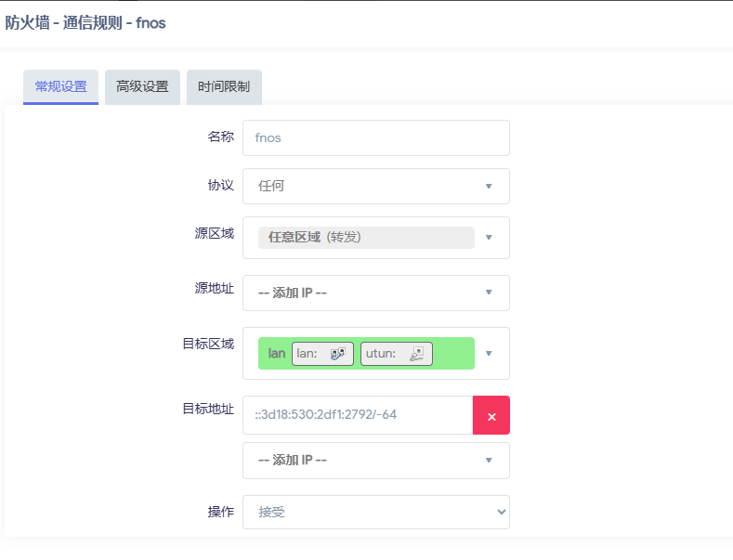The height and width of the screenshot is (560, 733).
Task: Focus the 名称 field containing fnos
Action: pyautogui.click(x=375, y=137)
